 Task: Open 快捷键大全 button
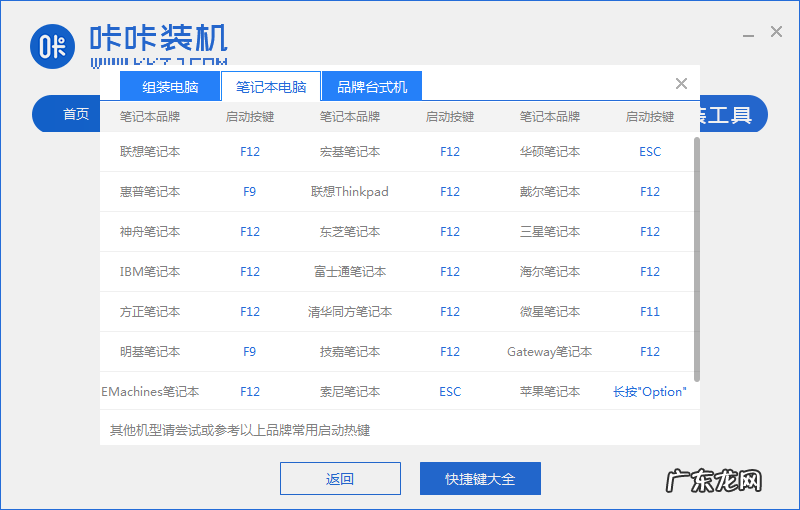pos(480,478)
